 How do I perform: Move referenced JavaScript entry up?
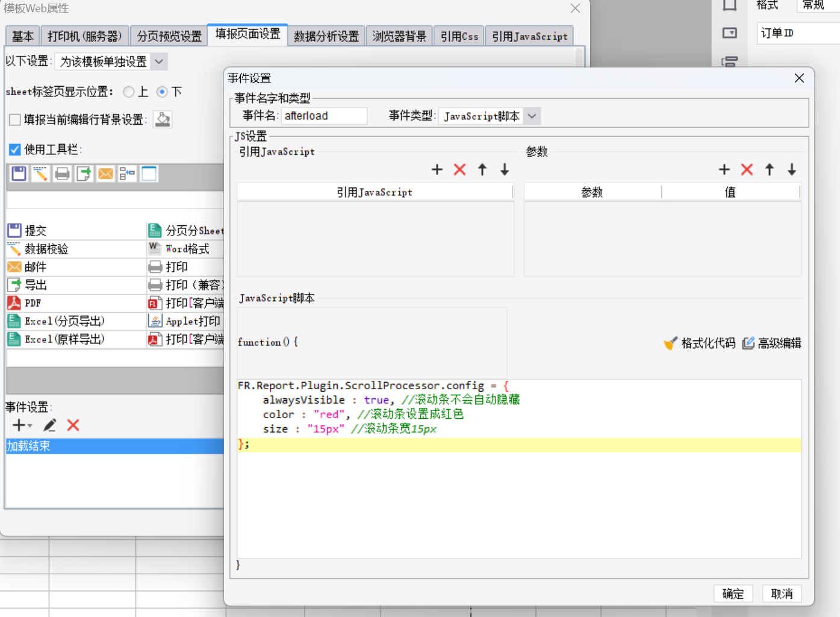pyautogui.click(x=482, y=170)
